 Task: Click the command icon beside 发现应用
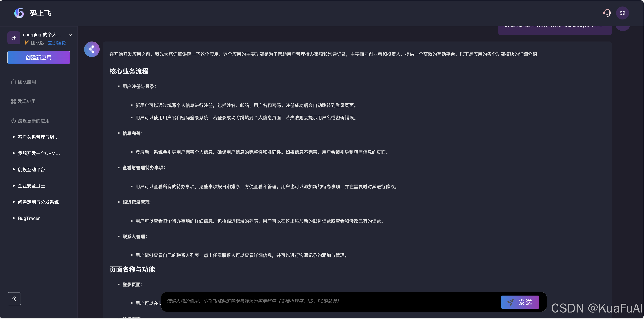tap(13, 101)
